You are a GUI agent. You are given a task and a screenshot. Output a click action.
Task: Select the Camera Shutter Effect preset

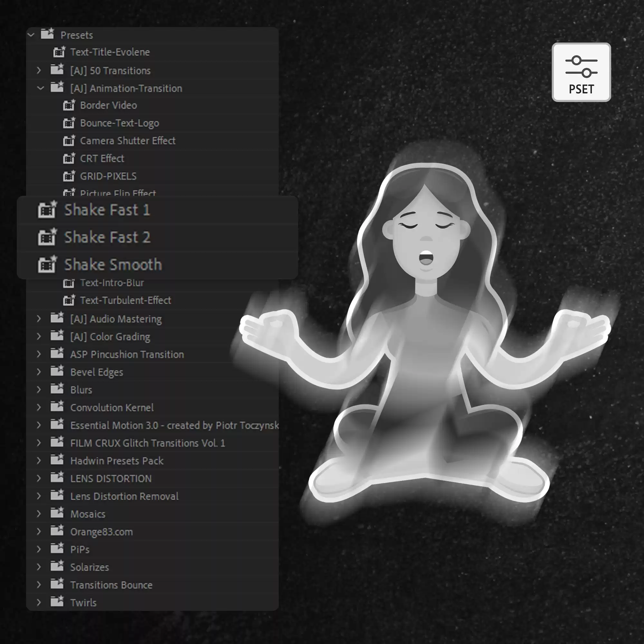point(127,141)
